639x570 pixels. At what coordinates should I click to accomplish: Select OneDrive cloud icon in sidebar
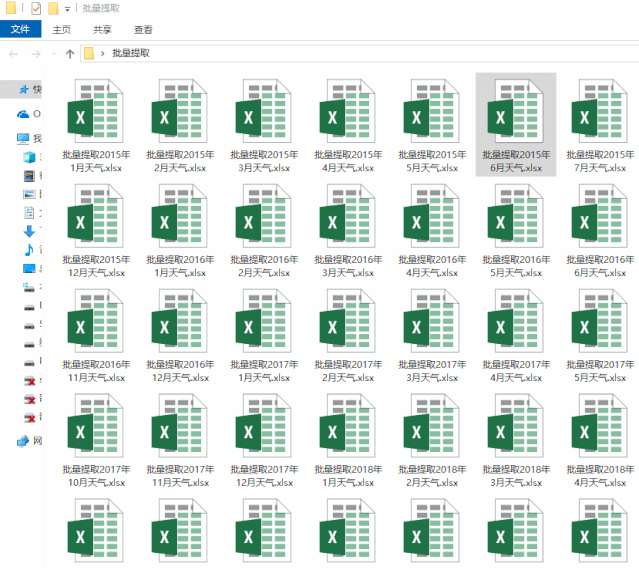[x=23, y=114]
